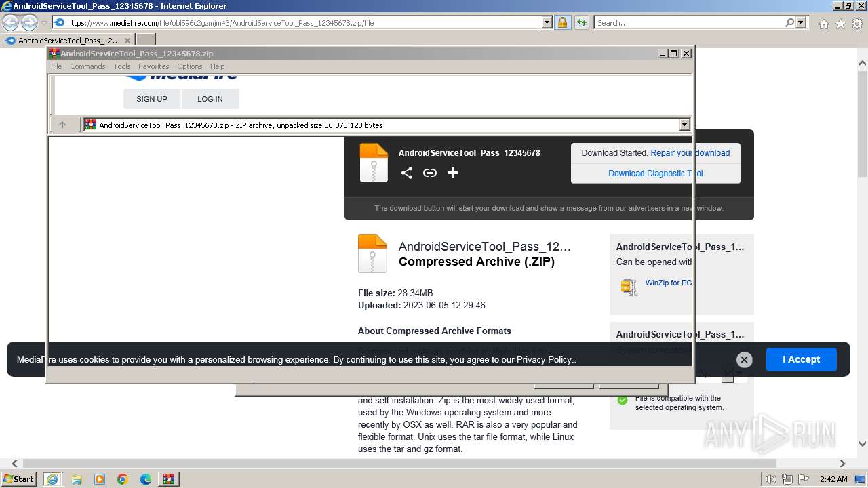Click the copy link chain icon
Viewport: 868px width, 488px height.
pyautogui.click(x=430, y=173)
